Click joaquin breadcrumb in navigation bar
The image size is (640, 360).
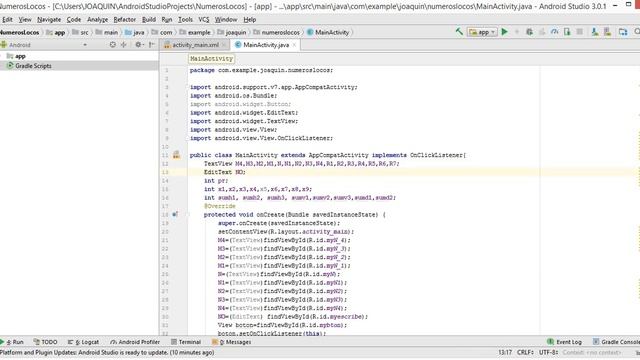[x=232, y=32]
